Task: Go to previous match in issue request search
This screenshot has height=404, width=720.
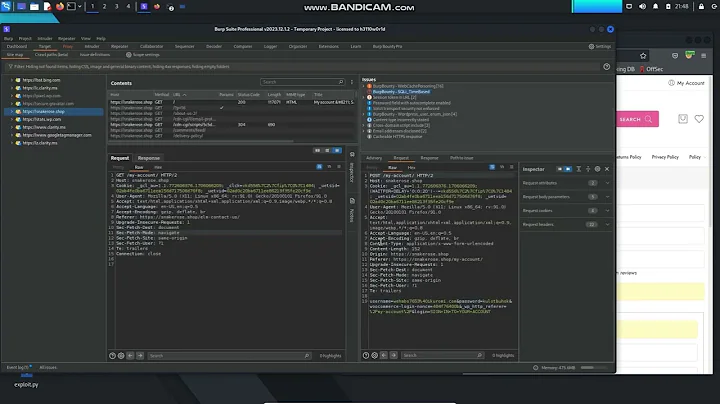Action: (x=384, y=355)
